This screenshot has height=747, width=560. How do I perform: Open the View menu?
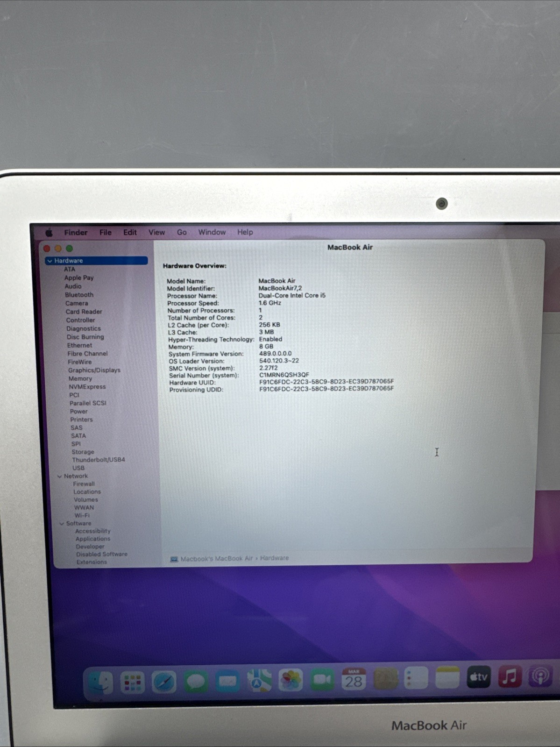[x=156, y=232]
